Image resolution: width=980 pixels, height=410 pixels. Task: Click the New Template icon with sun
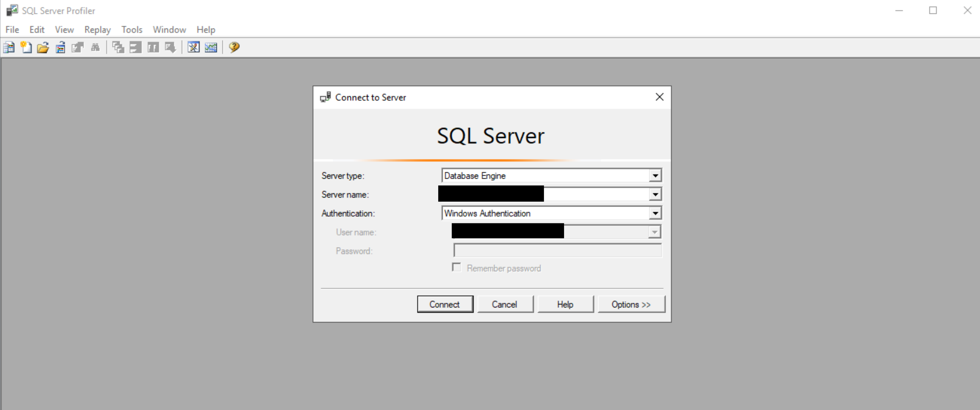click(26, 48)
